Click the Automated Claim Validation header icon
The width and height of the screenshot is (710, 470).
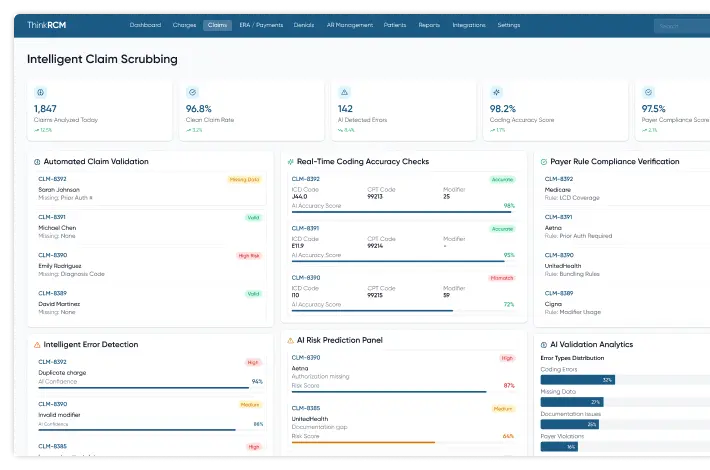click(x=38, y=161)
